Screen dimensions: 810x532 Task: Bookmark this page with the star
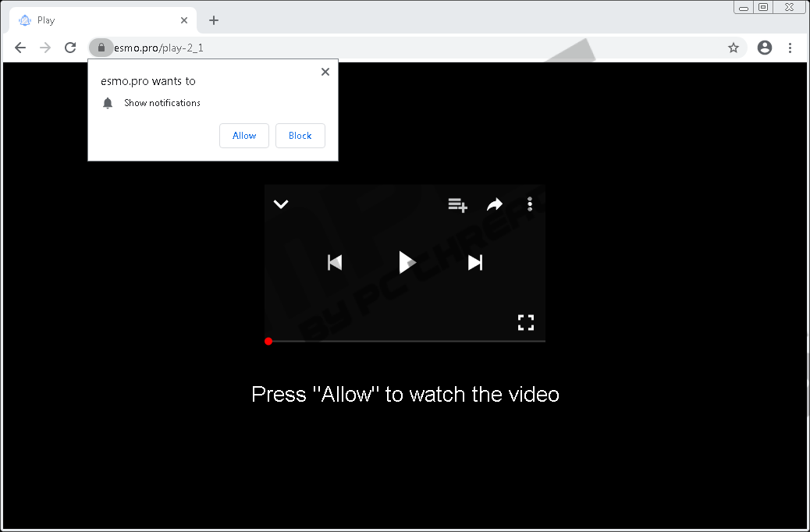734,48
